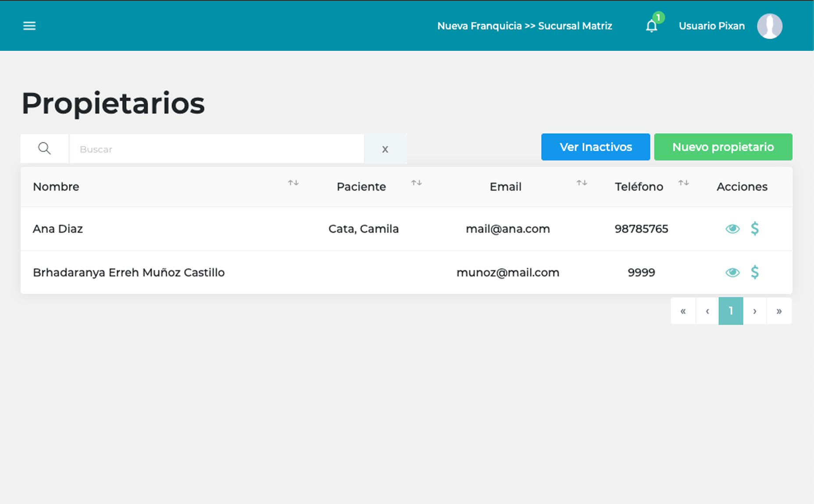
Task: Click the Ver Inactivos button
Action: click(x=595, y=147)
